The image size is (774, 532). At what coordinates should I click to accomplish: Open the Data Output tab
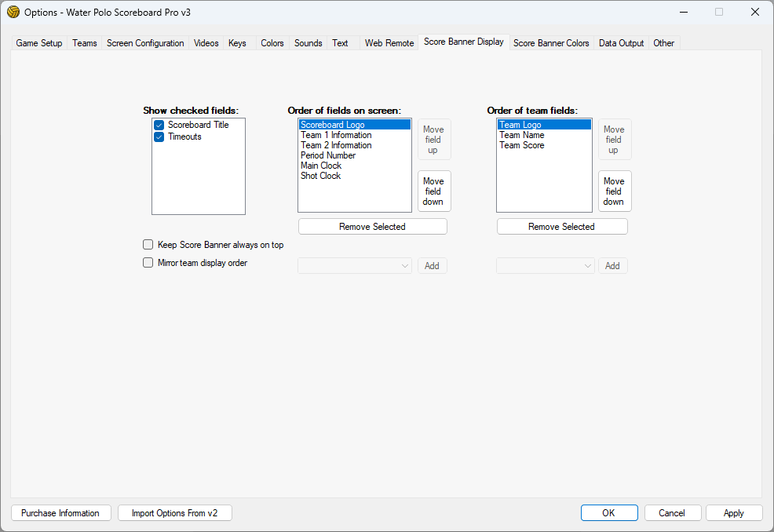tap(621, 43)
